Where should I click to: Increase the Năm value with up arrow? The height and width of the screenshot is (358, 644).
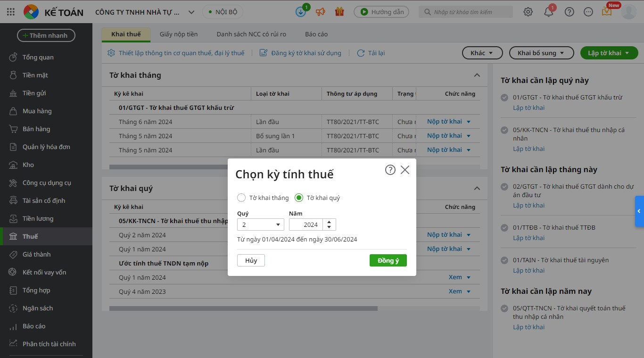click(329, 222)
